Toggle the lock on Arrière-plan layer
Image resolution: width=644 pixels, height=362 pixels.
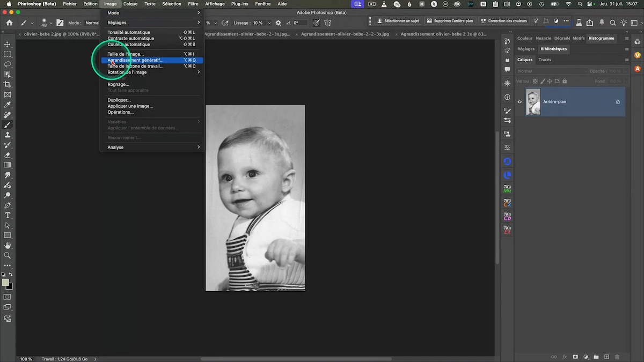coord(618,102)
